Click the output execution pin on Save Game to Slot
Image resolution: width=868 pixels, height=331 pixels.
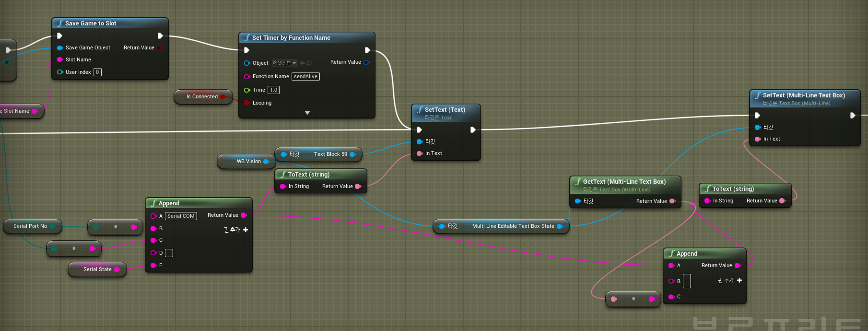point(160,35)
